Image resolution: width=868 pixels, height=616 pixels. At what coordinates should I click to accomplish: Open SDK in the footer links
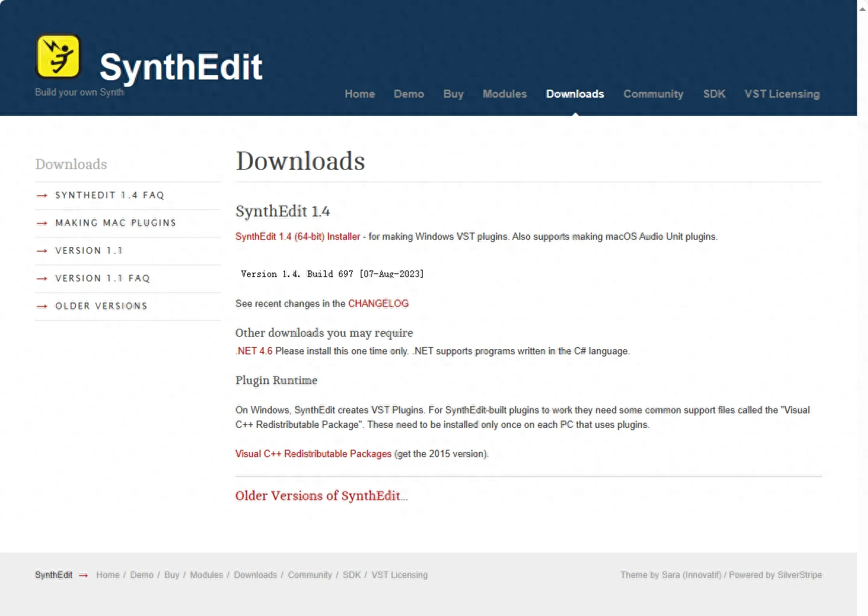click(351, 575)
